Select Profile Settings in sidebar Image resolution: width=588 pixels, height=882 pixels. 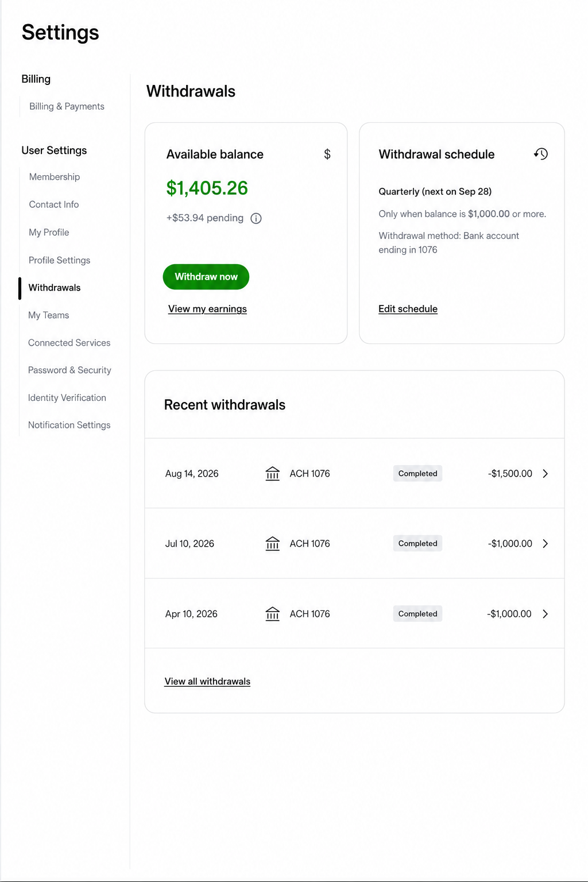60,260
